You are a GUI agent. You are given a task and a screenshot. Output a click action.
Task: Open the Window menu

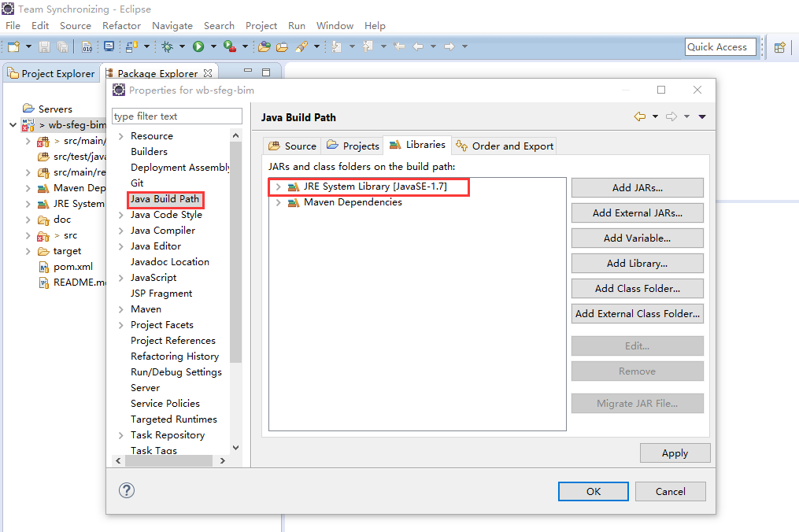pos(335,25)
